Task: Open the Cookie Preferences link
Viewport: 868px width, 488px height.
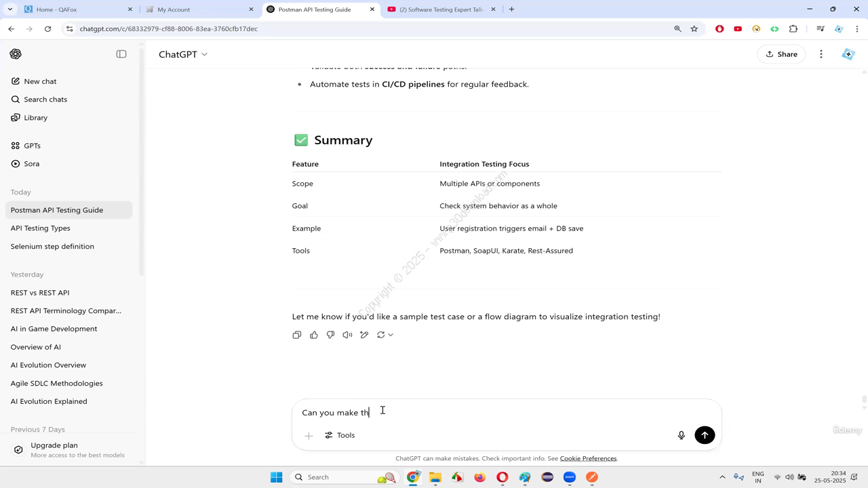Action: point(588,459)
